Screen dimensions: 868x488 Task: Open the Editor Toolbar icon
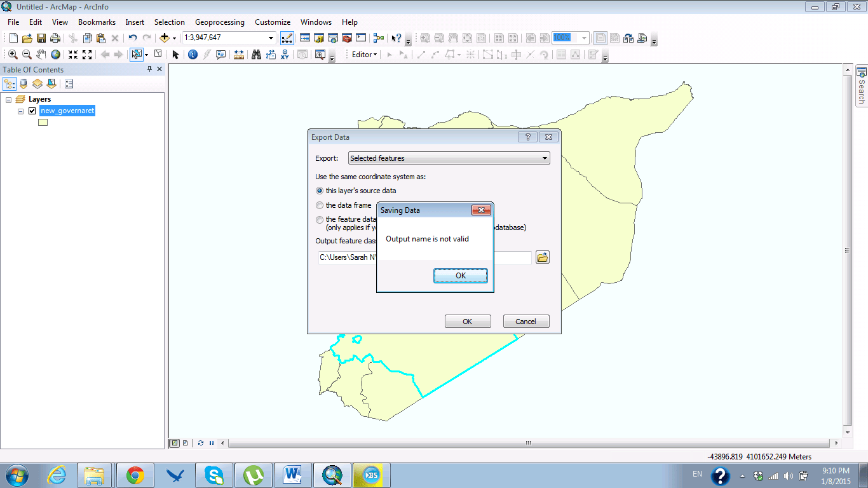[287, 38]
